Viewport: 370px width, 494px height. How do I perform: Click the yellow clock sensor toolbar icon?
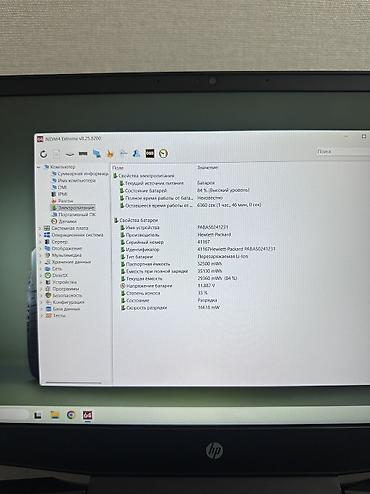[163, 153]
